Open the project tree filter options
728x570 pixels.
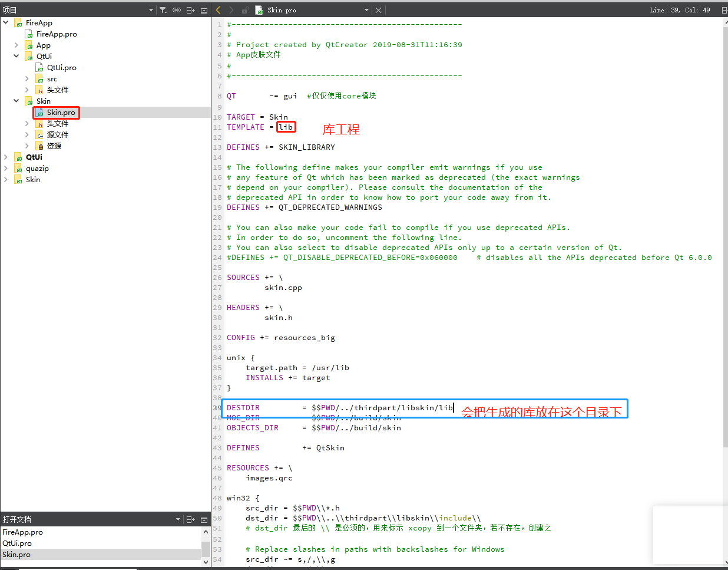coord(163,10)
